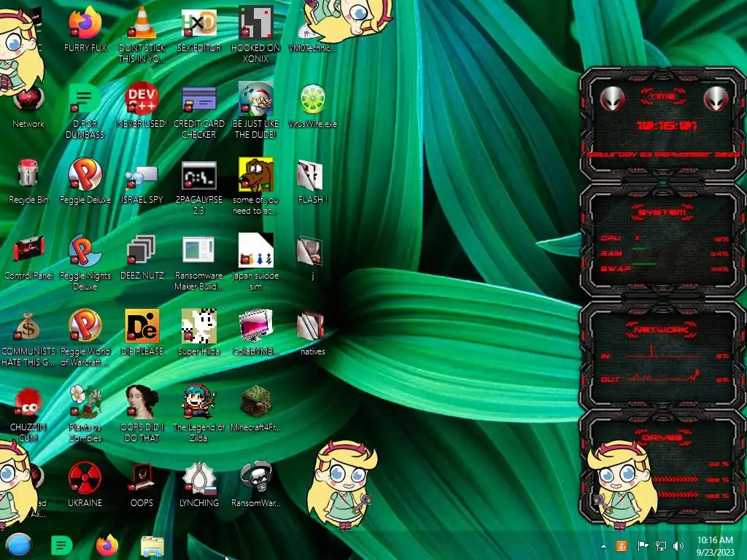Click the right alien head on TIME gadget
The height and width of the screenshot is (560, 747).
[x=716, y=99]
